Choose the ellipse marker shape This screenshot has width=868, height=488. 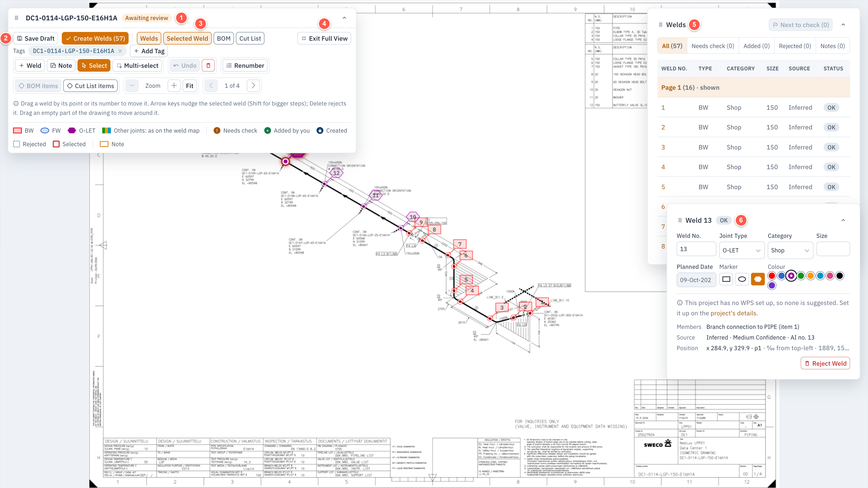(742, 279)
